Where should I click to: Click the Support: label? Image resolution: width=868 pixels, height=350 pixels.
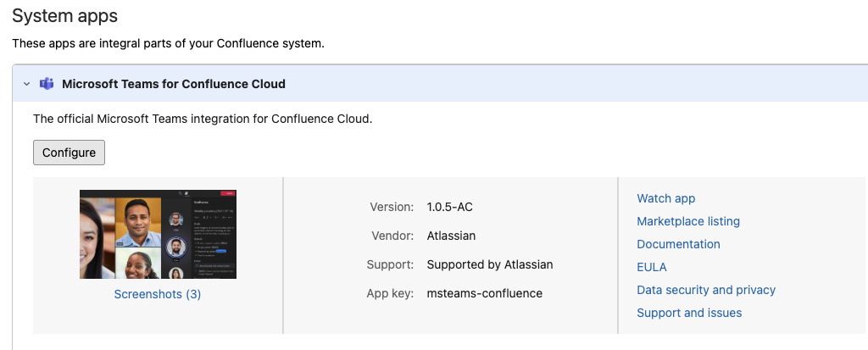[x=390, y=264]
